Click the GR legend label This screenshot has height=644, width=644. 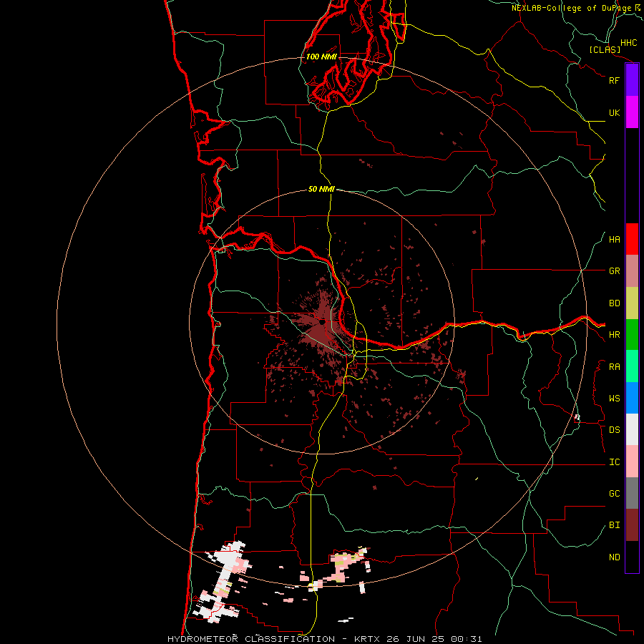click(x=614, y=271)
